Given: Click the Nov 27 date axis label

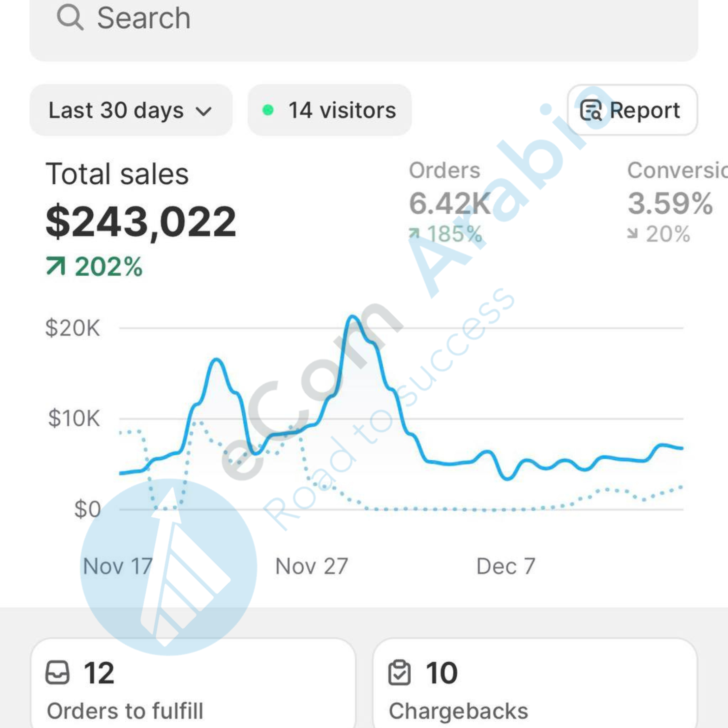Looking at the screenshot, I should pyautogui.click(x=312, y=566).
